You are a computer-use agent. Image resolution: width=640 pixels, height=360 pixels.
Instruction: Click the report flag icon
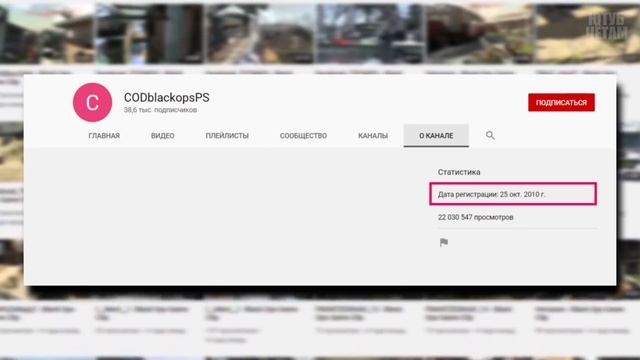click(444, 242)
